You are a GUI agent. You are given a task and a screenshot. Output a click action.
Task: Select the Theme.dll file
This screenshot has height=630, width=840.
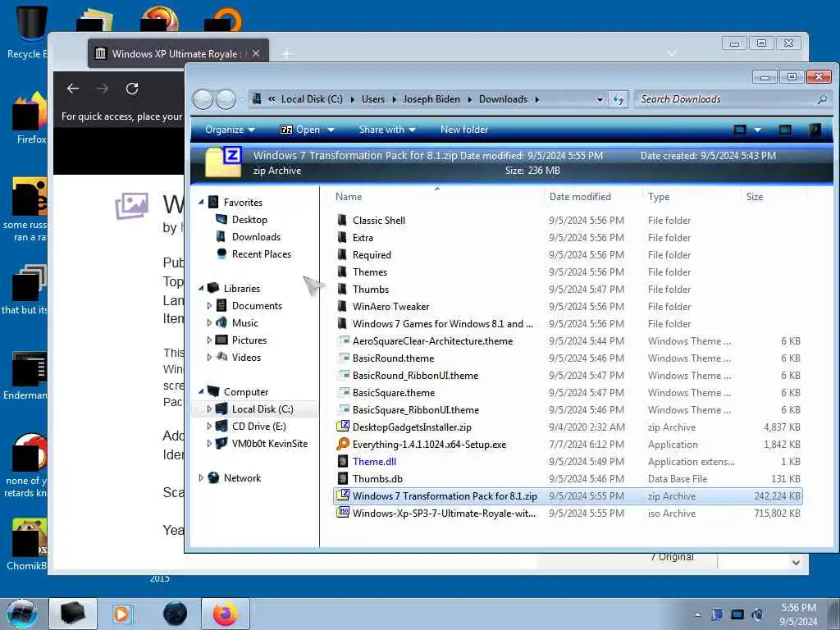click(x=374, y=461)
